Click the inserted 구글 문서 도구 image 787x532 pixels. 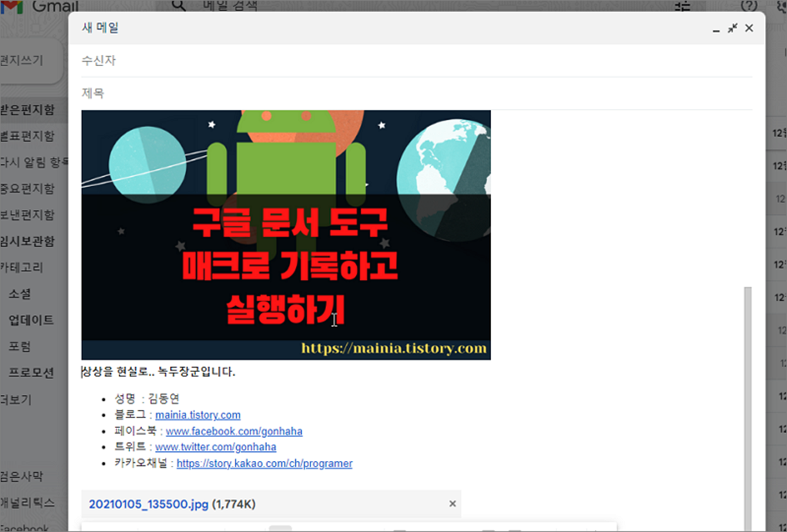pyautogui.click(x=286, y=235)
